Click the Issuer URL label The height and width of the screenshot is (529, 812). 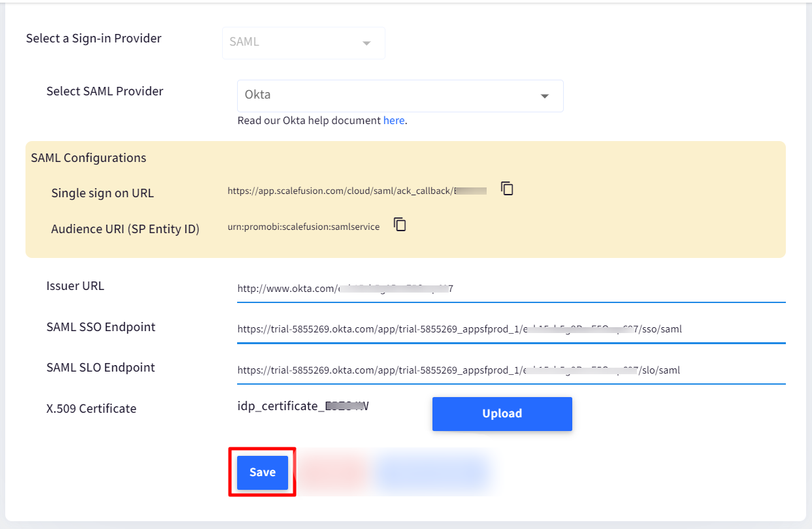(75, 285)
